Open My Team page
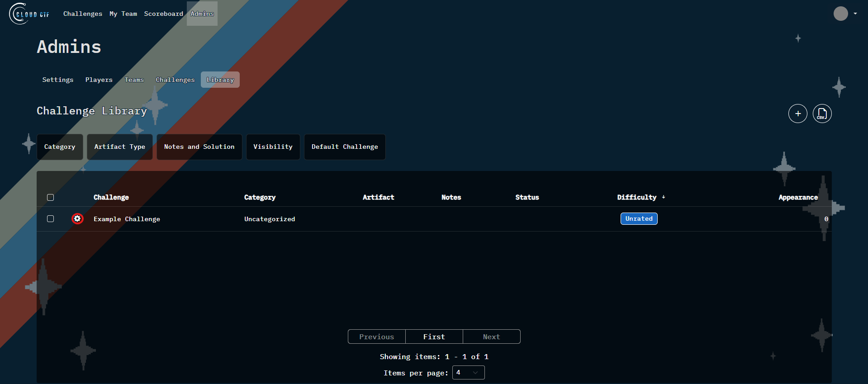The height and width of the screenshot is (384, 868). tap(123, 14)
